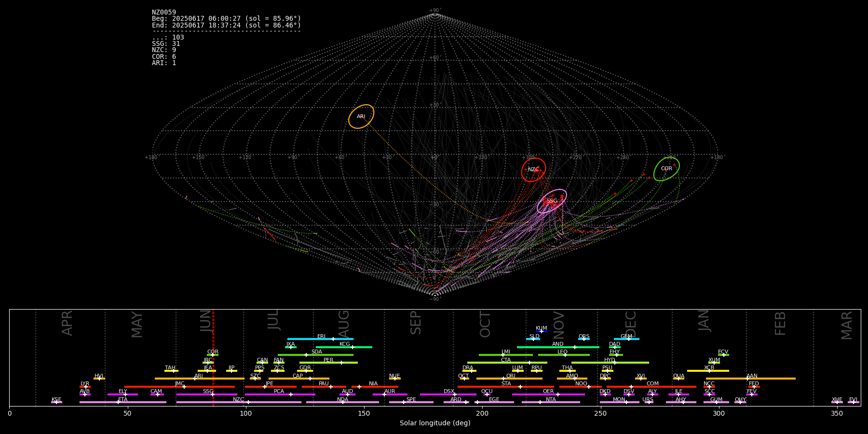Image resolution: width=868 pixels, height=434 pixels.
Task: Click the PER shower bar label in timeline
Action: pos(328,360)
